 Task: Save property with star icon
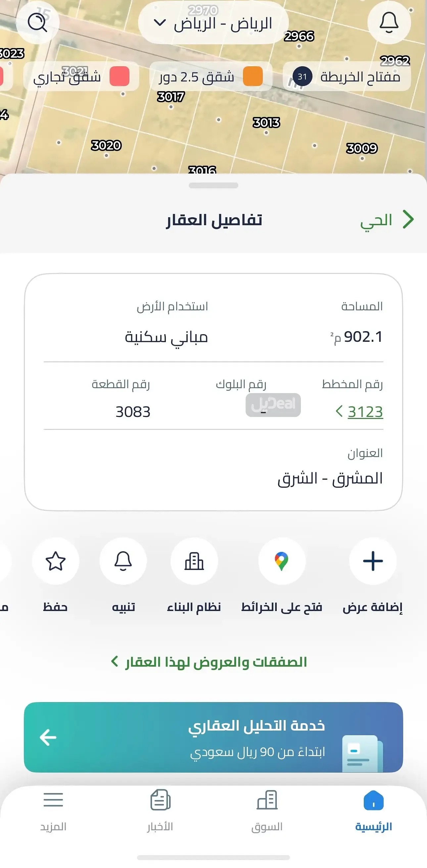click(x=56, y=561)
